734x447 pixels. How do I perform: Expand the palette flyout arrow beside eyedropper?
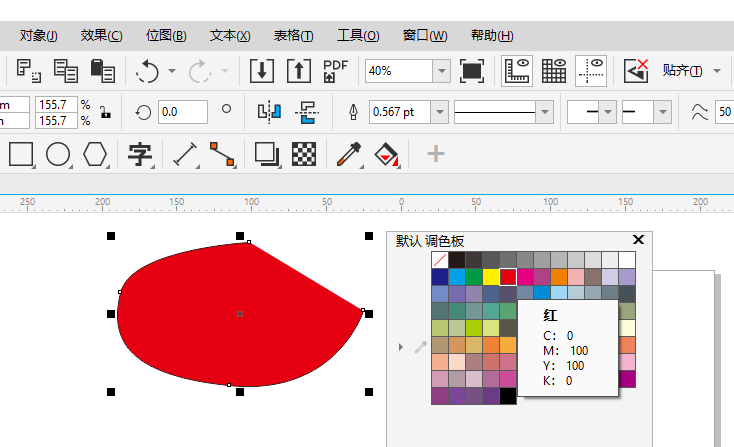click(401, 347)
